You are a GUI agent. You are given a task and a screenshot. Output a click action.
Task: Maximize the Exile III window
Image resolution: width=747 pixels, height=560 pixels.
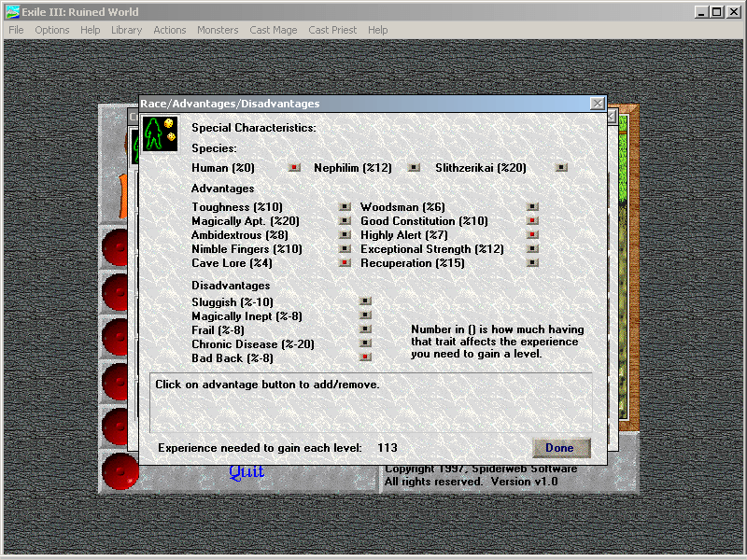(x=716, y=12)
